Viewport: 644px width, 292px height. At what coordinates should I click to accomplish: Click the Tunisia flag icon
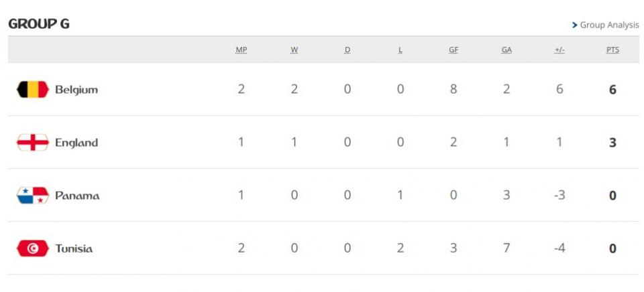point(33,248)
